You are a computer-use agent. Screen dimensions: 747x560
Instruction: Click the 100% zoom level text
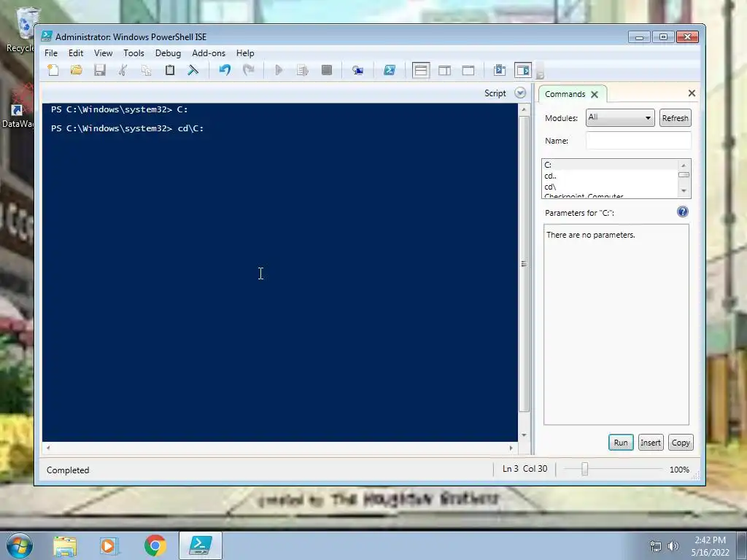[x=679, y=470]
